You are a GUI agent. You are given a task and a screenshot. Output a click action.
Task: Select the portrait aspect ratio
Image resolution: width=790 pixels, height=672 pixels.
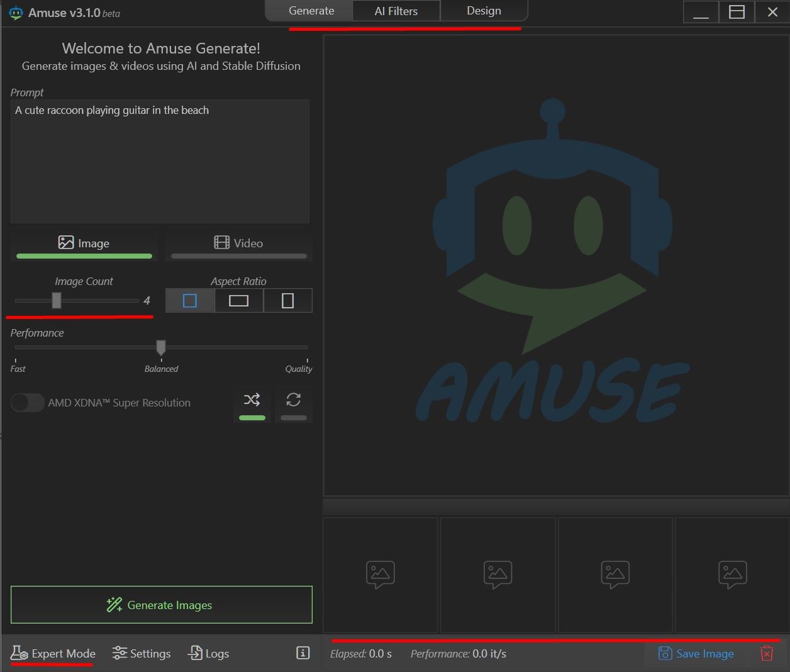coord(287,301)
